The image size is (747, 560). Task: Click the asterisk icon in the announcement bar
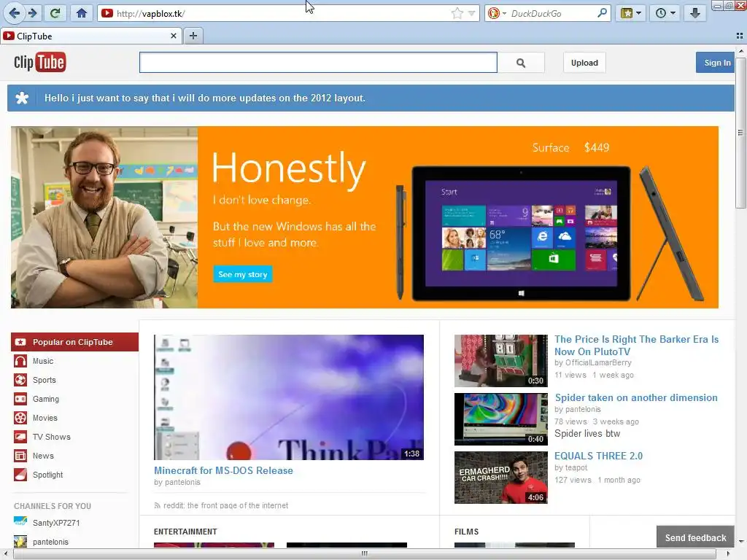point(22,98)
